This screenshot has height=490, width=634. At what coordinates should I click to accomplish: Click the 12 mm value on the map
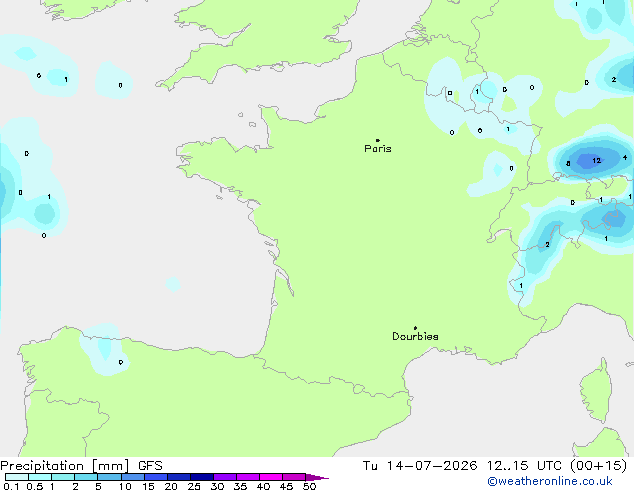click(x=596, y=161)
